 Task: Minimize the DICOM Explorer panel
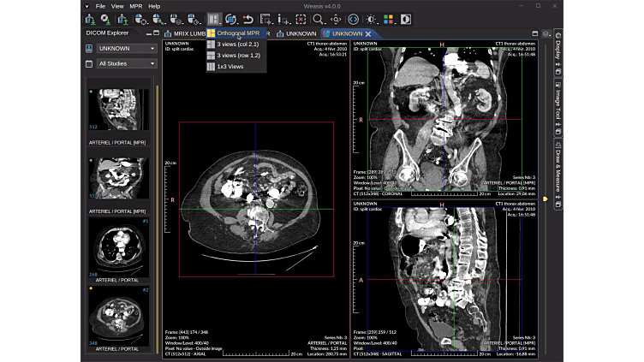(149, 33)
